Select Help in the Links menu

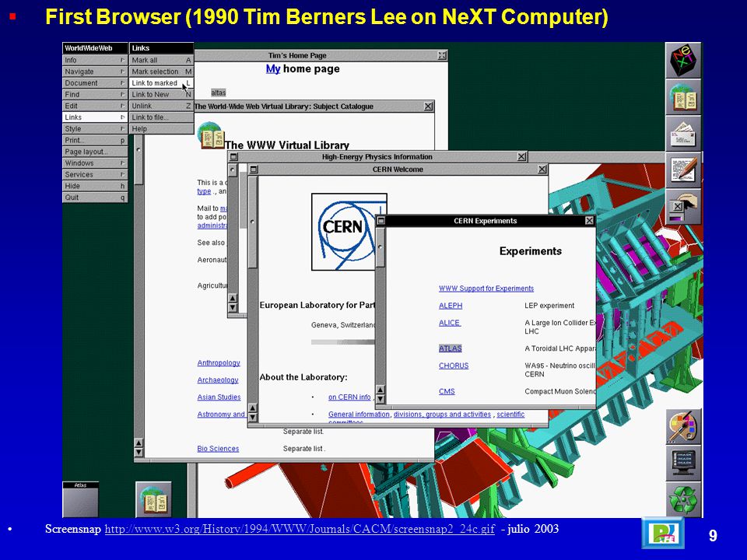click(x=162, y=128)
